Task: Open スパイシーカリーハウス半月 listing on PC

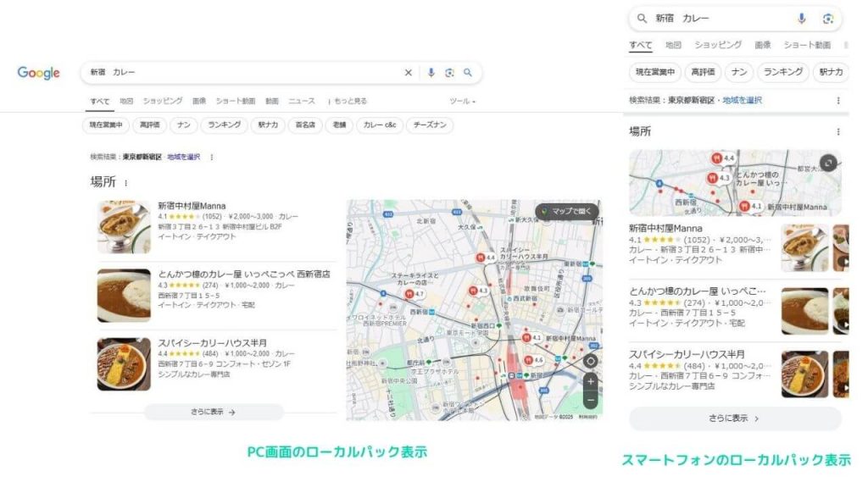Action: point(212,343)
